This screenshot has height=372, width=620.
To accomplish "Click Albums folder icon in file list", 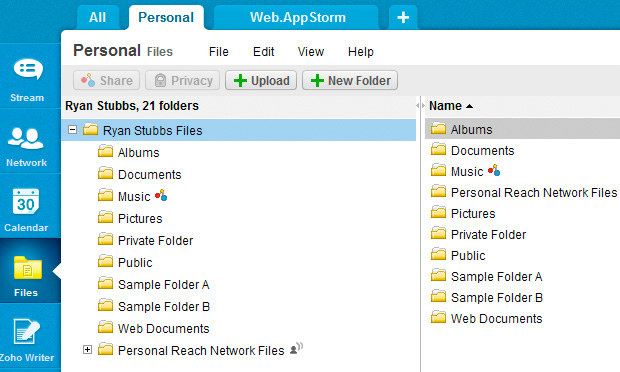I will tap(438, 128).
